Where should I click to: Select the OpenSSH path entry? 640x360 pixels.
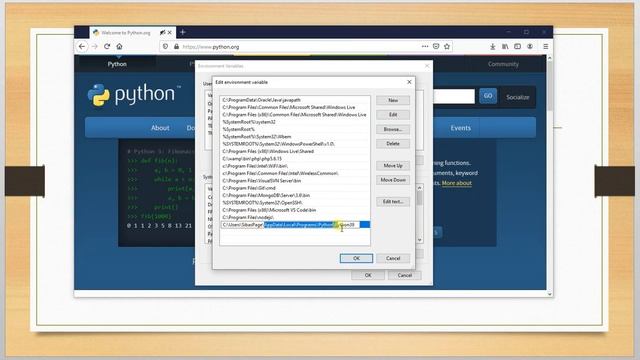click(295, 203)
